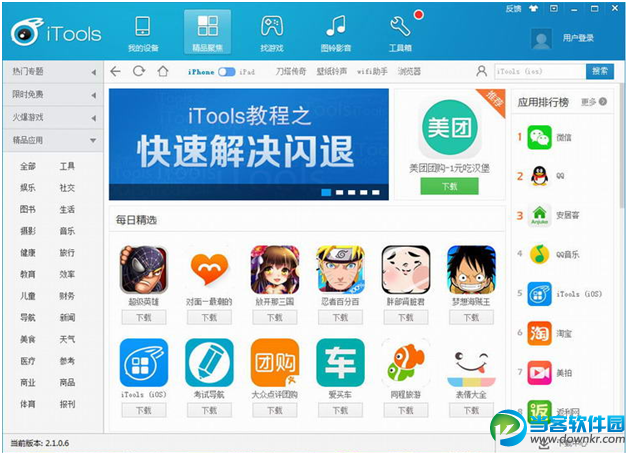Open 图铃影音 music note section

pos(336,34)
